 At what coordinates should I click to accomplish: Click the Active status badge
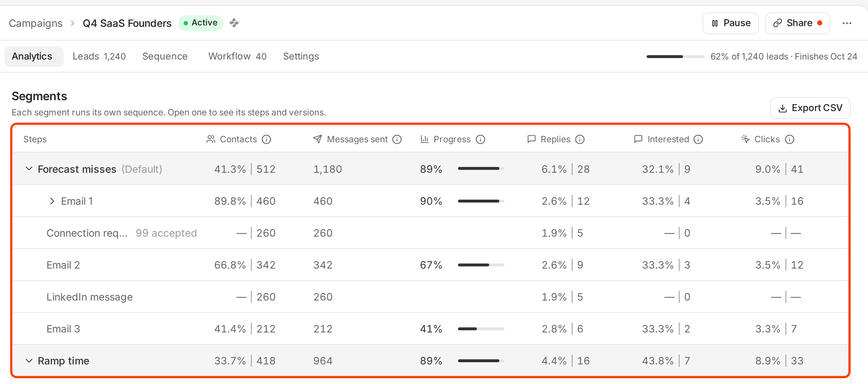coord(201,23)
